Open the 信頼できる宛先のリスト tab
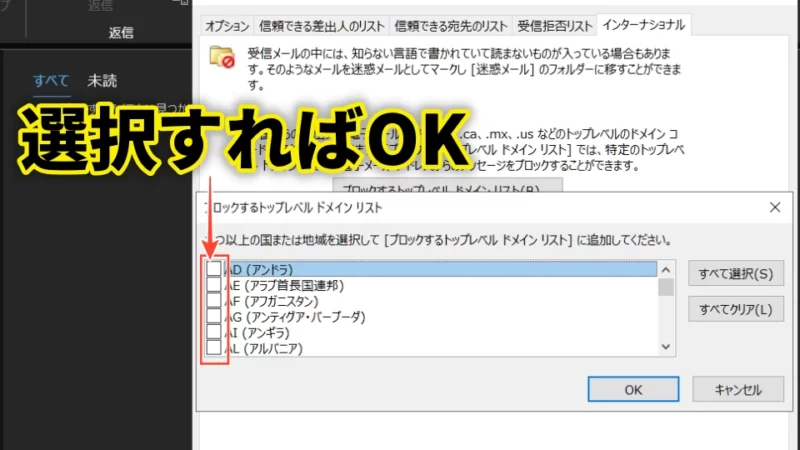Screen dimensions: 800x450 tap(451, 26)
